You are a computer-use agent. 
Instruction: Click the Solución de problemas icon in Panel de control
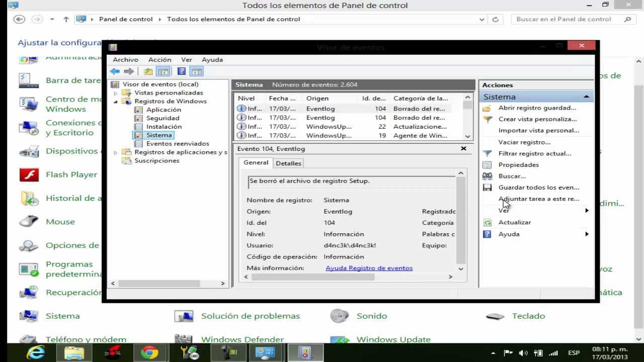184,316
